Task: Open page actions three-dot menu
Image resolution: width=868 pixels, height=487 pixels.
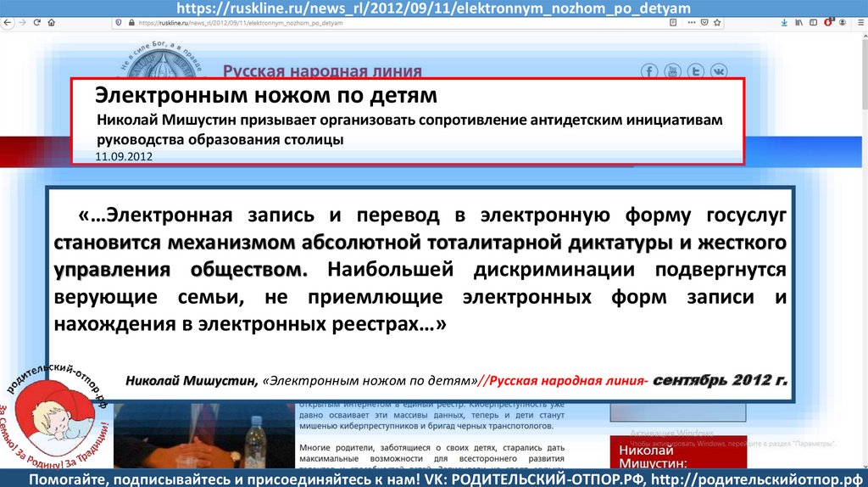Action: (692, 23)
